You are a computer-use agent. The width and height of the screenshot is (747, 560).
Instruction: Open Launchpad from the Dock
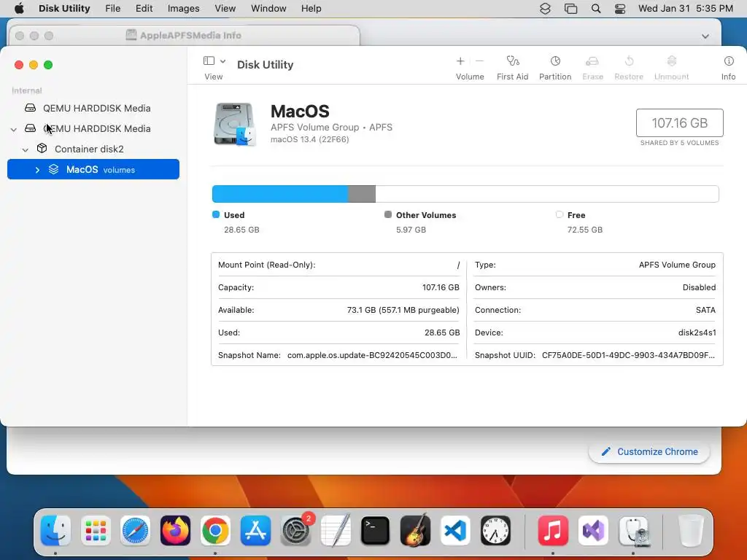96,531
